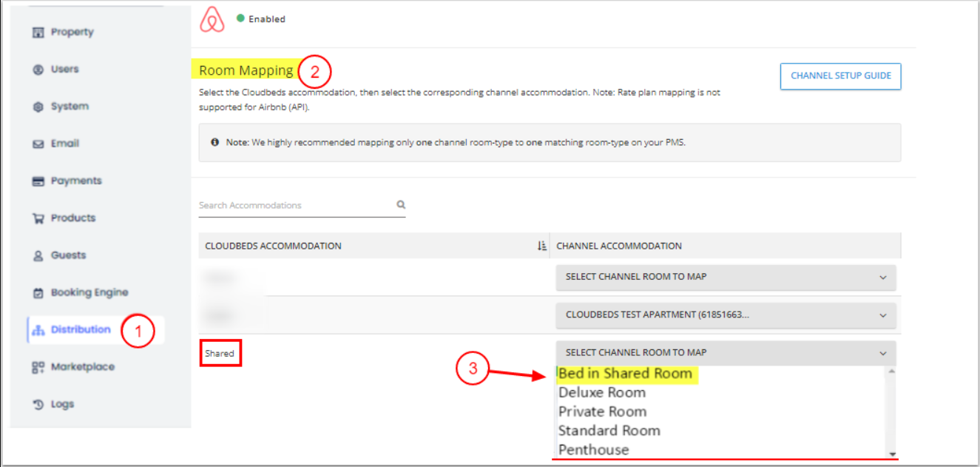The width and height of the screenshot is (980, 467).
Task: Choose Penthouse from the list
Action: [594, 450]
